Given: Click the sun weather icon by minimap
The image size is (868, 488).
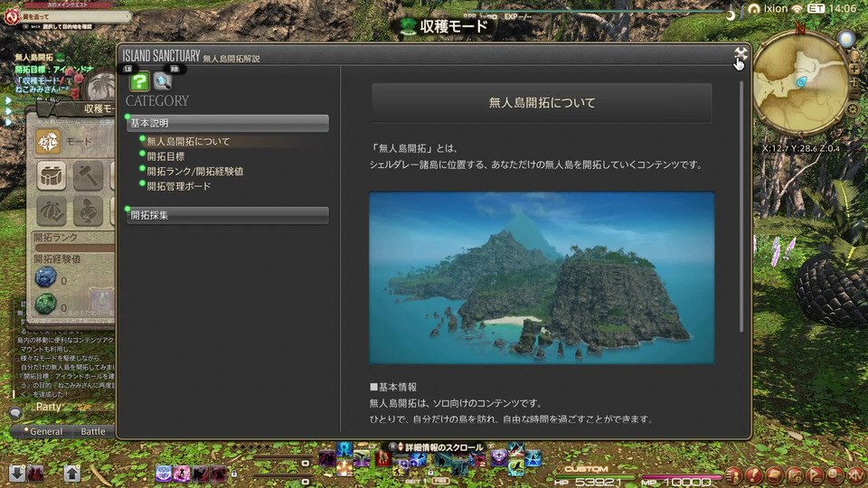Looking at the screenshot, I should (x=854, y=56).
